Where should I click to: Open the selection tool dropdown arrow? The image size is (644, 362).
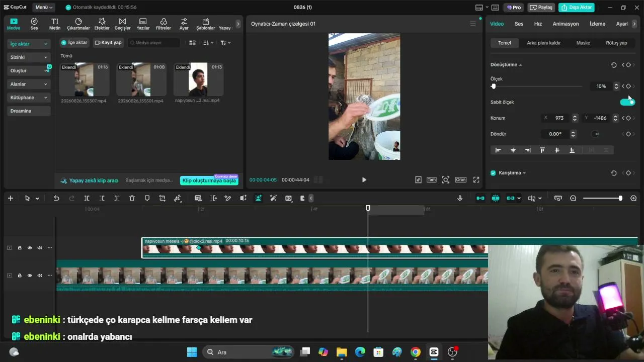click(x=37, y=199)
